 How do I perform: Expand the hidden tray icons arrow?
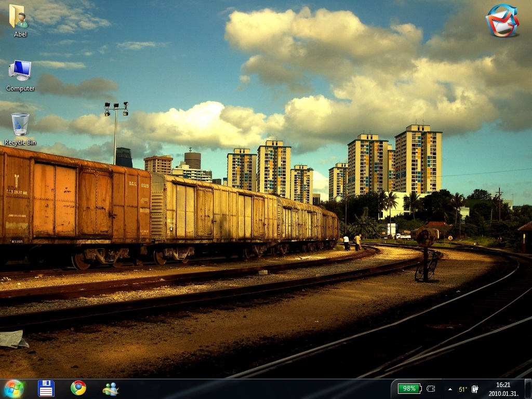(x=450, y=389)
